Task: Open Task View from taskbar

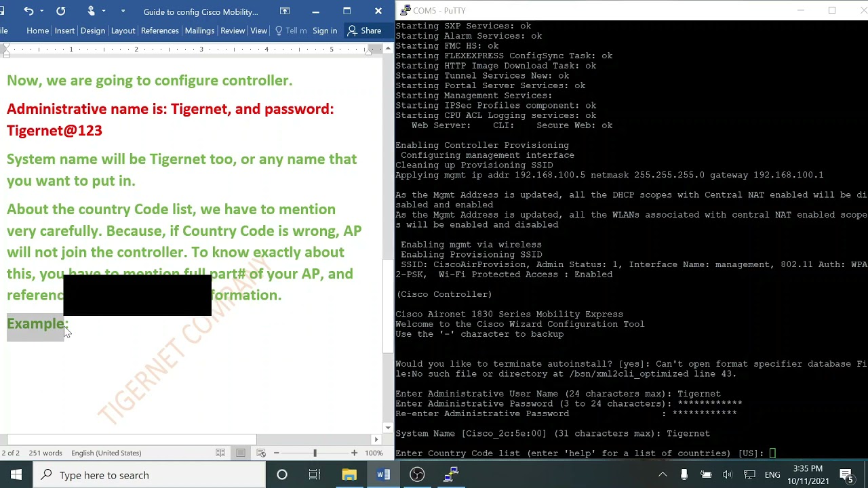Action: 314,475
